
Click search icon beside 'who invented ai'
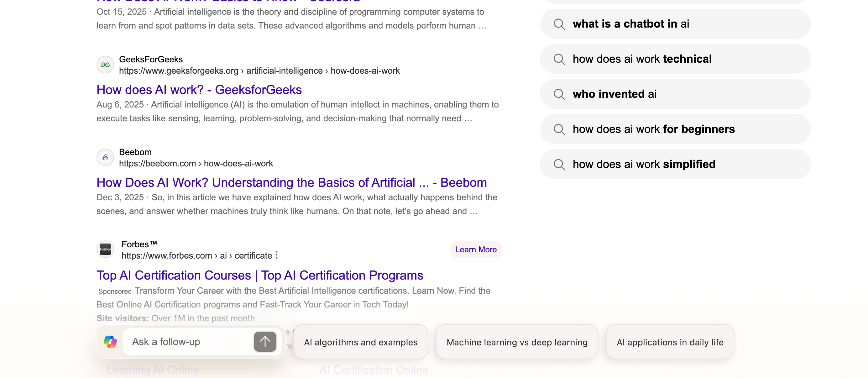point(559,94)
